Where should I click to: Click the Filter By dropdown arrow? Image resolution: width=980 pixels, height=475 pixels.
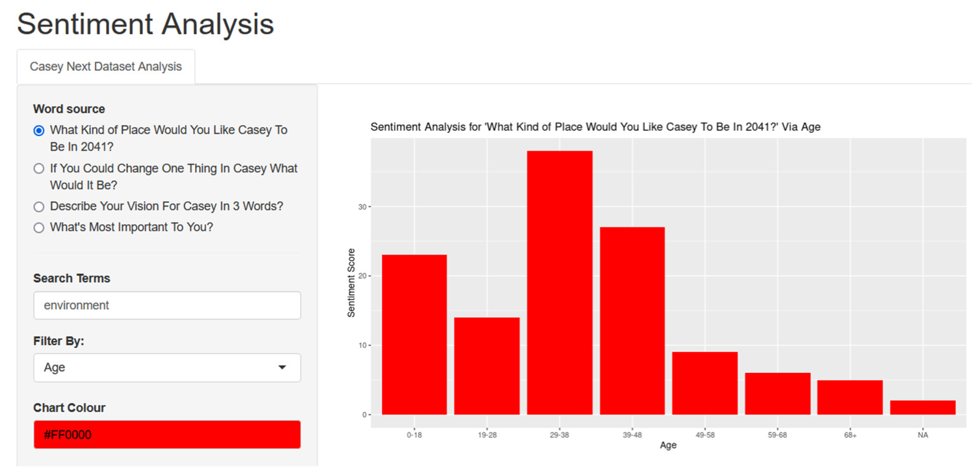[x=282, y=367]
